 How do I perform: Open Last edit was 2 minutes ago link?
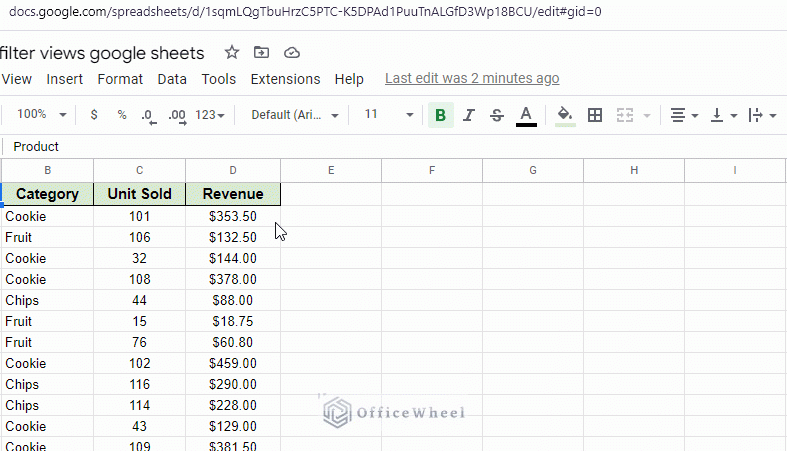472,79
